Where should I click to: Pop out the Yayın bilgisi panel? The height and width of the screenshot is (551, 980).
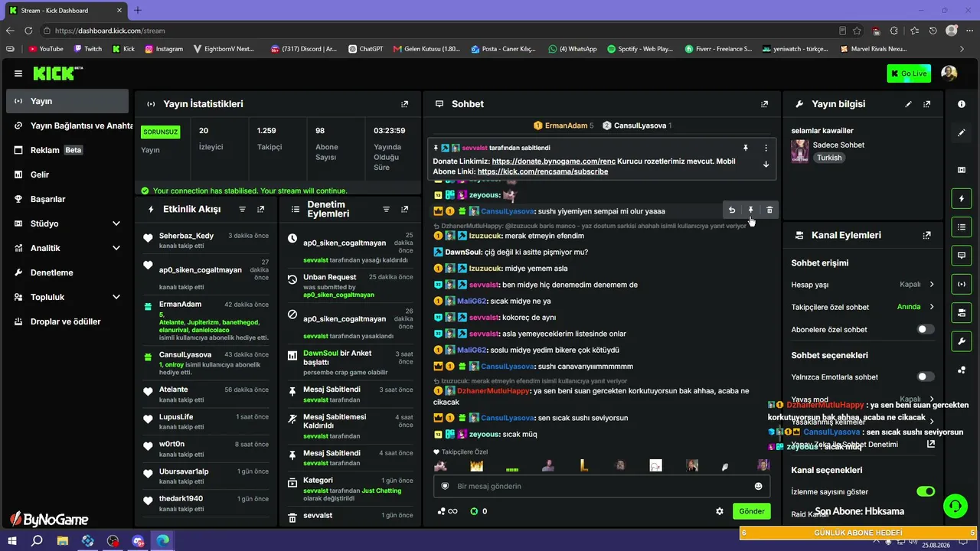[927, 104]
